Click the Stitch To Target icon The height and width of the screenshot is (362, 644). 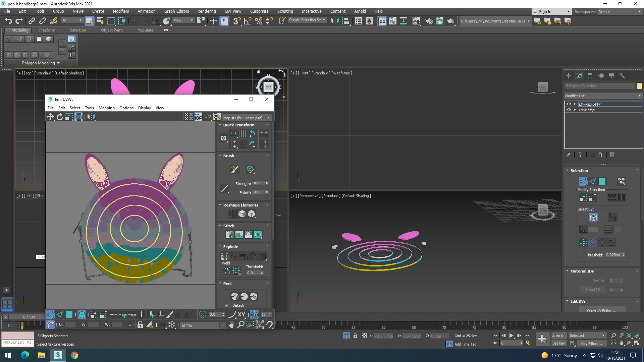coord(230,235)
